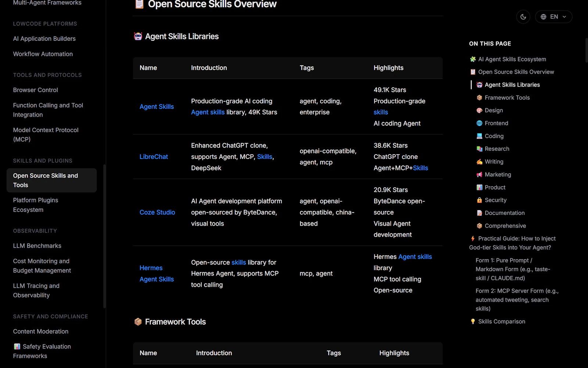Viewport: 588px width, 368px height.
Task: Jump to Skills Comparison section
Action: (502, 322)
